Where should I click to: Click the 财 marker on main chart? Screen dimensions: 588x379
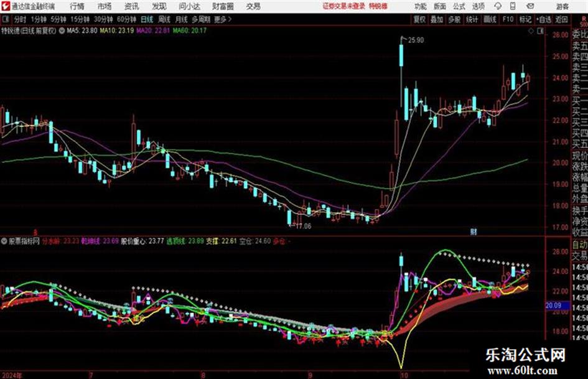474,232
